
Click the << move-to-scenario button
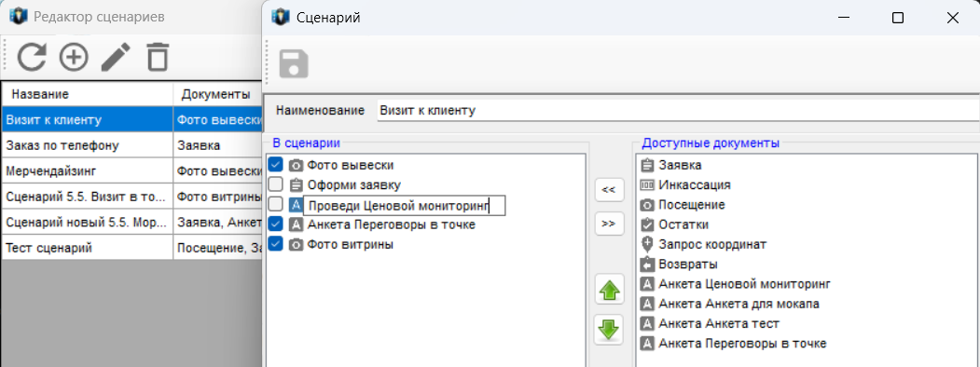pyautogui.click(x=610, y=190)
